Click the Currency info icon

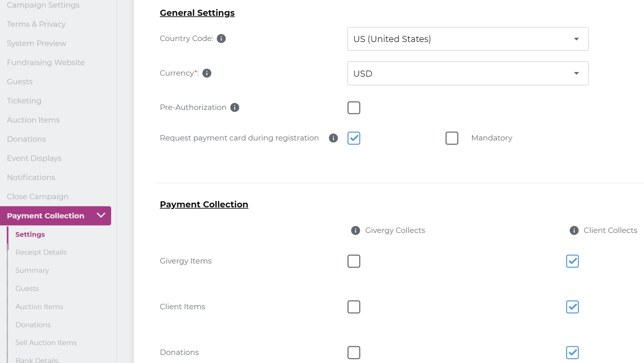[206, 73]
